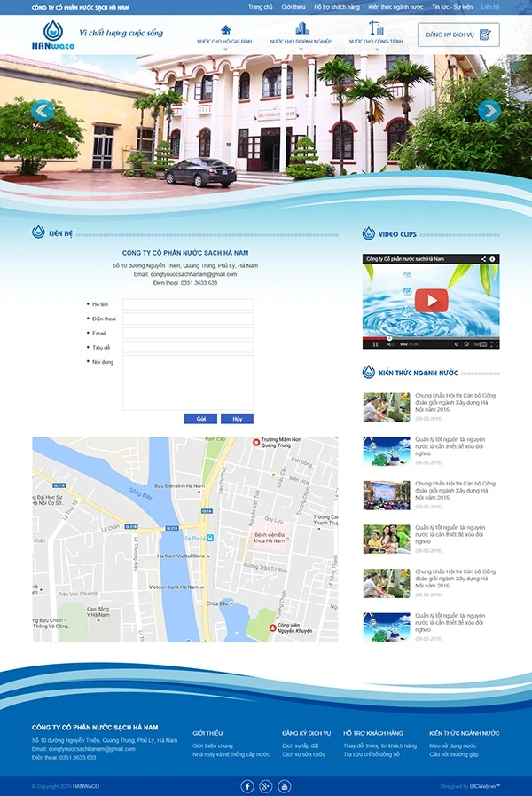
Task: Focus the Họ tên input field
Action: [x=188, y=304]
